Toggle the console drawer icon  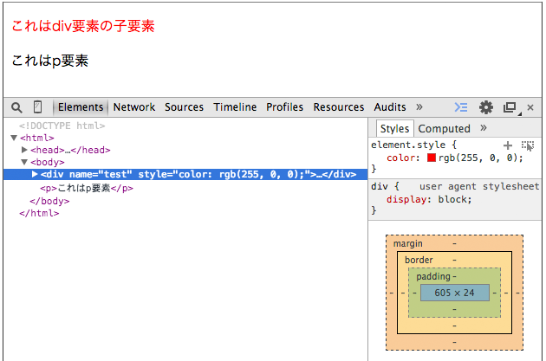tap(461, 107)
